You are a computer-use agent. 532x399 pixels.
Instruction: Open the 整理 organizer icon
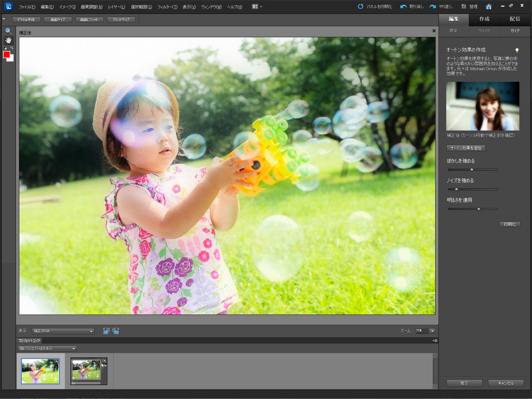pos(464,7)
